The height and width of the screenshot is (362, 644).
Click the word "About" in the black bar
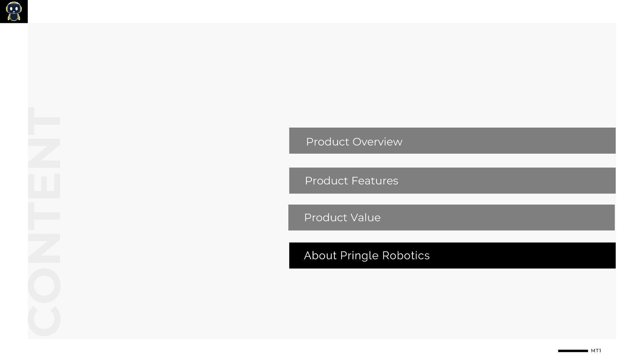click(320, 255)
